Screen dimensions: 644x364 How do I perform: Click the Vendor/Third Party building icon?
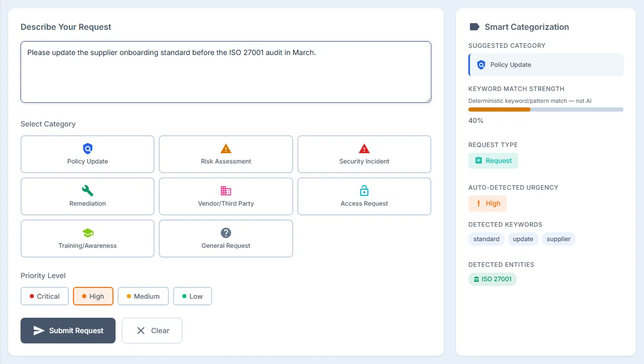click(x=226, y=191)
